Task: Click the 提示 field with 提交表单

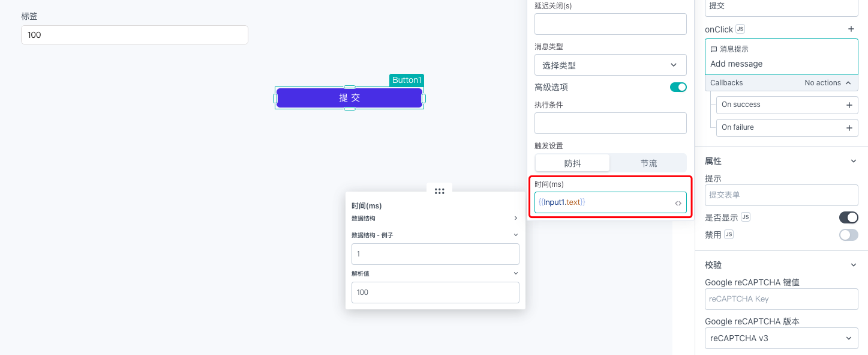Action: tap(781, 195)
